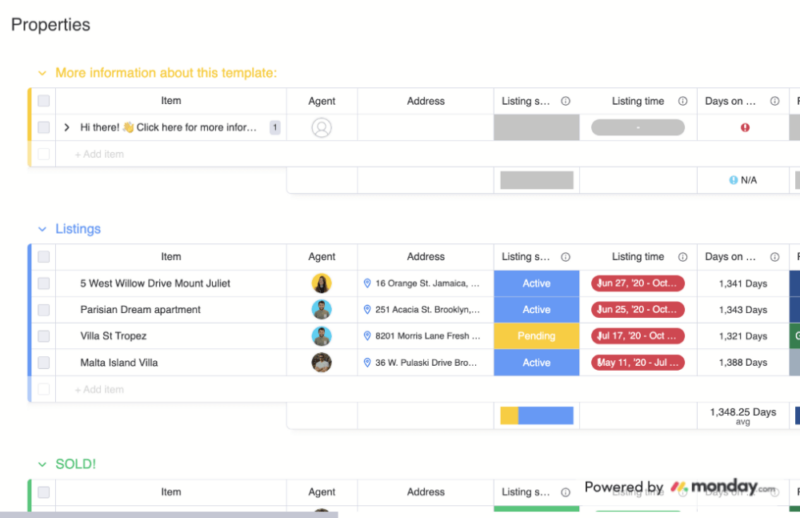
Task: Click monday.com logo in Powered by banner
Action: click(x=723, y=486)
